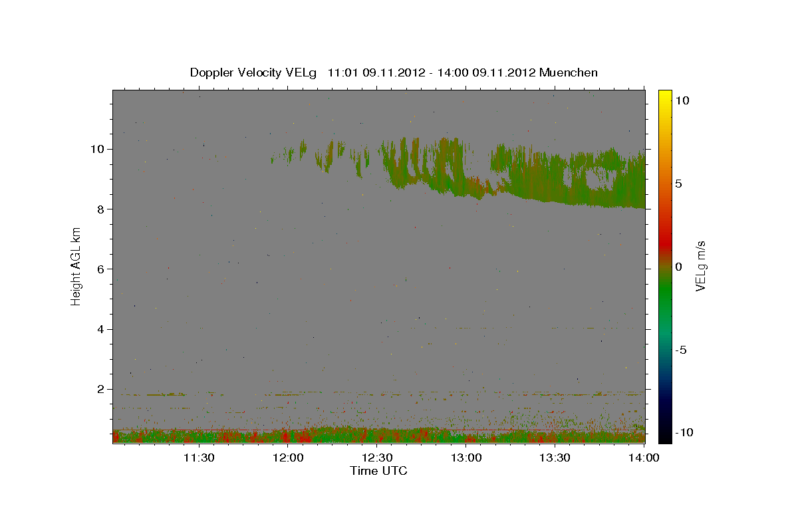Click the Height AGL km axis title
Screen dimensions: 798x532
[76, 265]
